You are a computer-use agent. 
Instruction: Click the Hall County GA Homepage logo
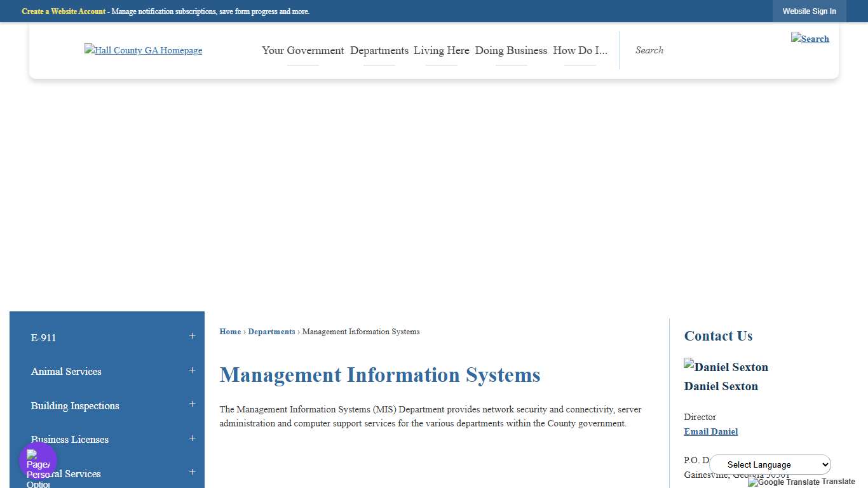[143, 50]
